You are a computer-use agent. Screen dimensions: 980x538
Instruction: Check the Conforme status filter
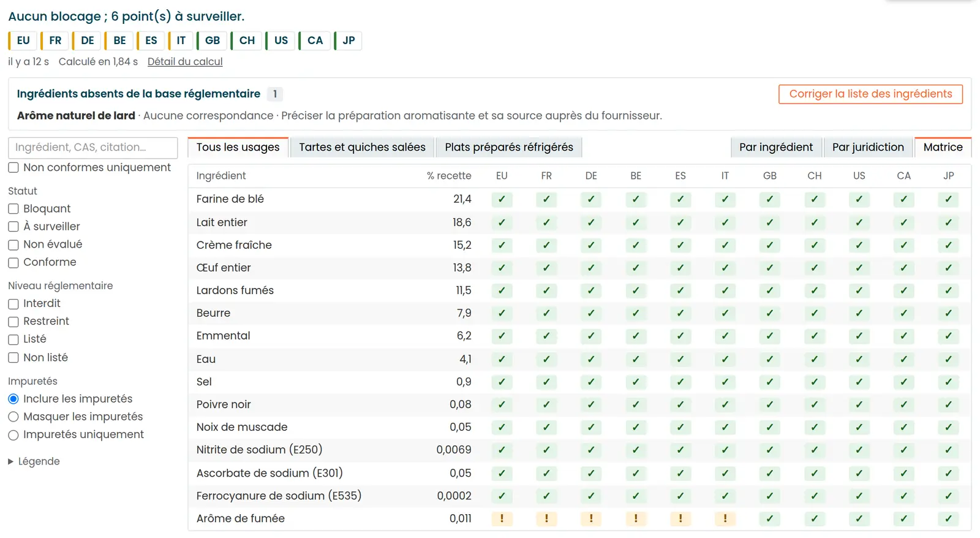(13, 263)
